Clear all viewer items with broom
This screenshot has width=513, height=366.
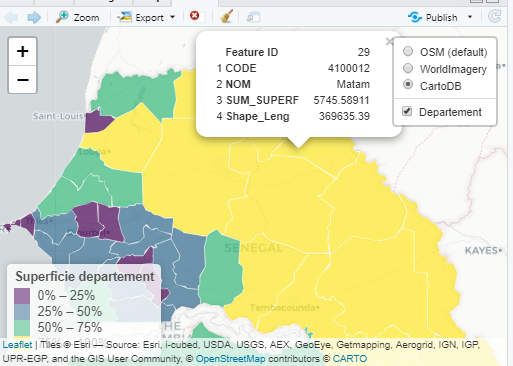tap(226, 16)
